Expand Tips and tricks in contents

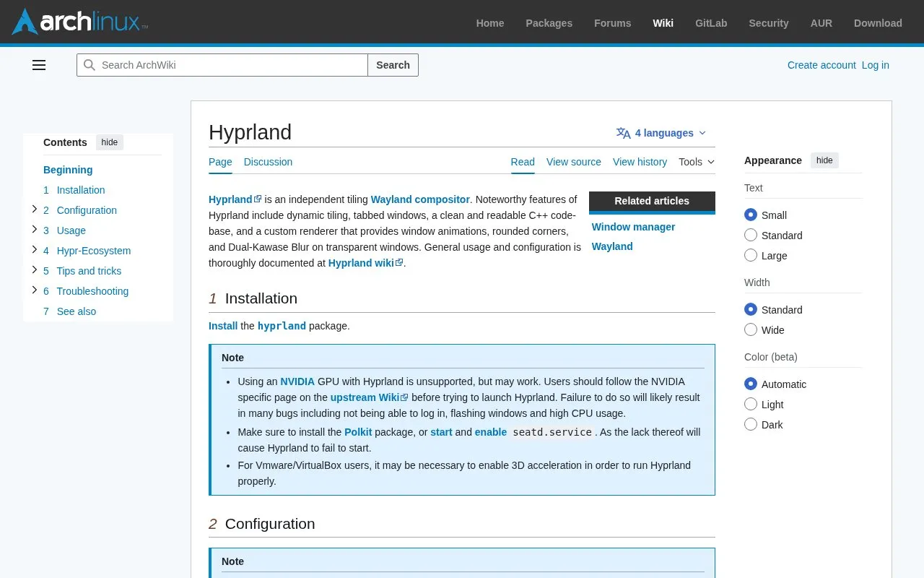(34, 270)
